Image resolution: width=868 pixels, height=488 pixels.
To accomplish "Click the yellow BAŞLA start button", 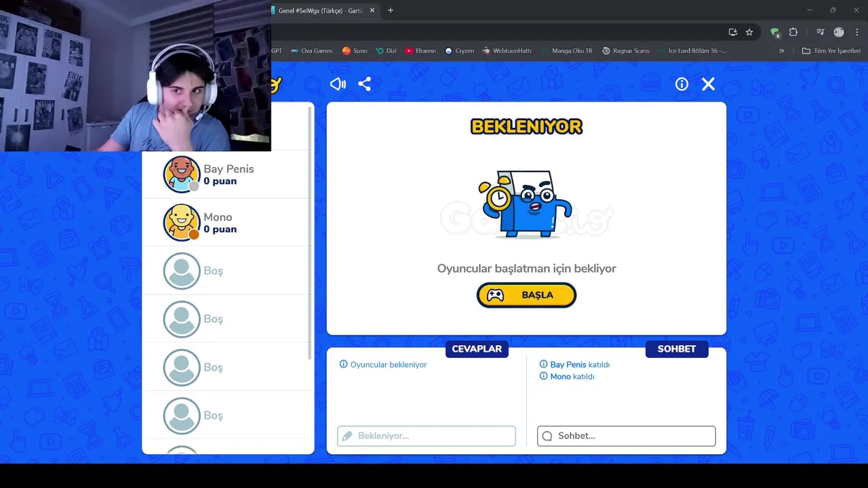I will (x=526, y=295).
